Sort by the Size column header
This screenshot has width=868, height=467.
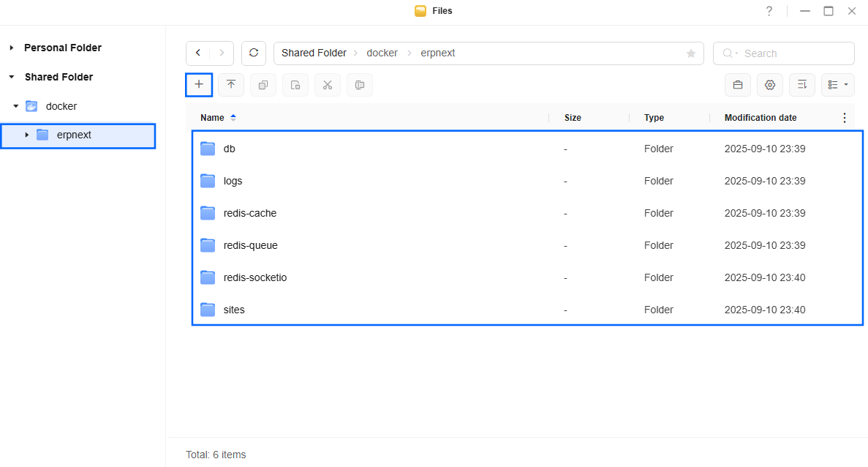click(573, 117)
